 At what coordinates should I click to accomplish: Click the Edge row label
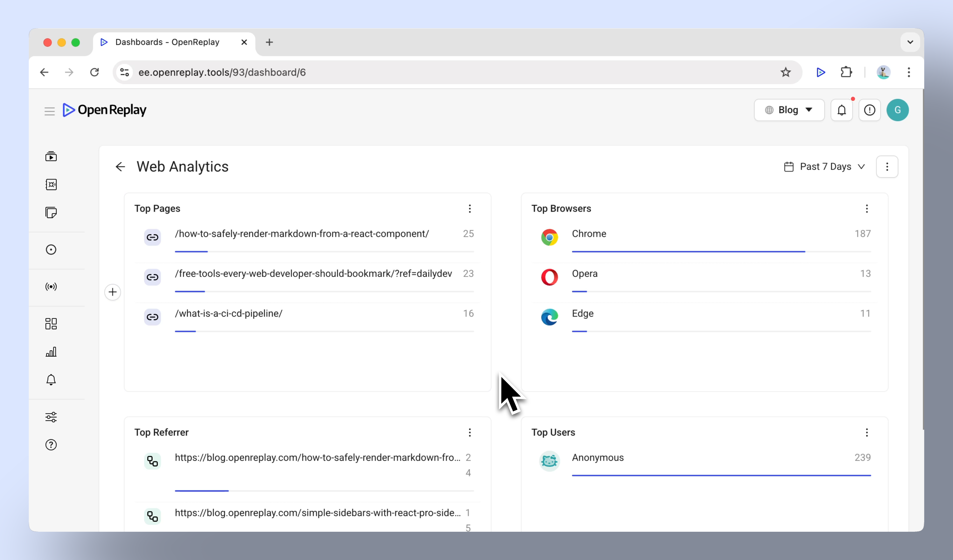[582, 313]
